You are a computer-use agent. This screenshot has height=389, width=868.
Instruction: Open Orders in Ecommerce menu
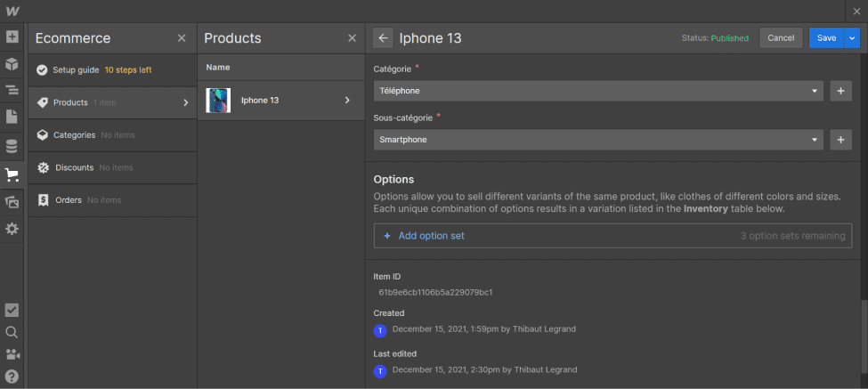[x=112, y=200]
